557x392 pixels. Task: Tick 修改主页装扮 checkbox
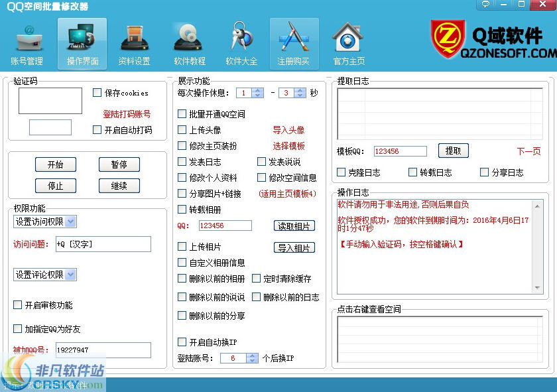pyautogui.click(x=182, y=146)
